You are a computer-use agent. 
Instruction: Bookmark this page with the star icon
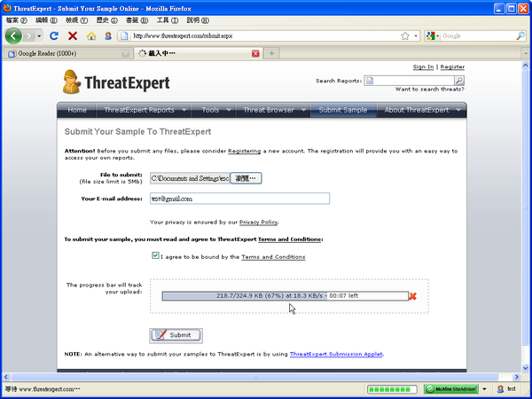click(405, 35)
